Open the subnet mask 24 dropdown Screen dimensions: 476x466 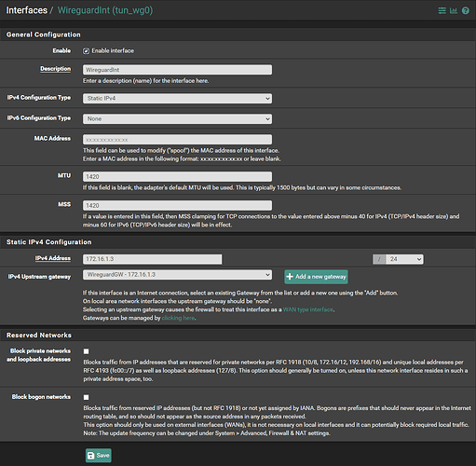tap(404, 259)
